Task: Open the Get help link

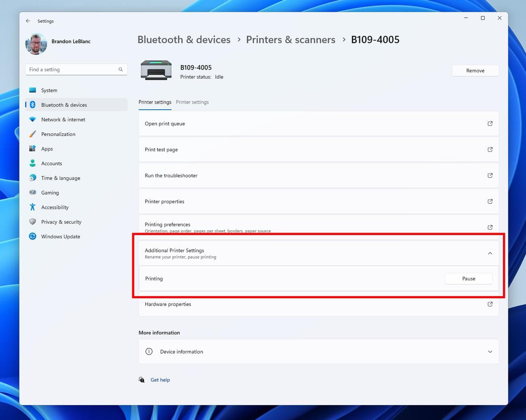Action: [x=160, y=380]
